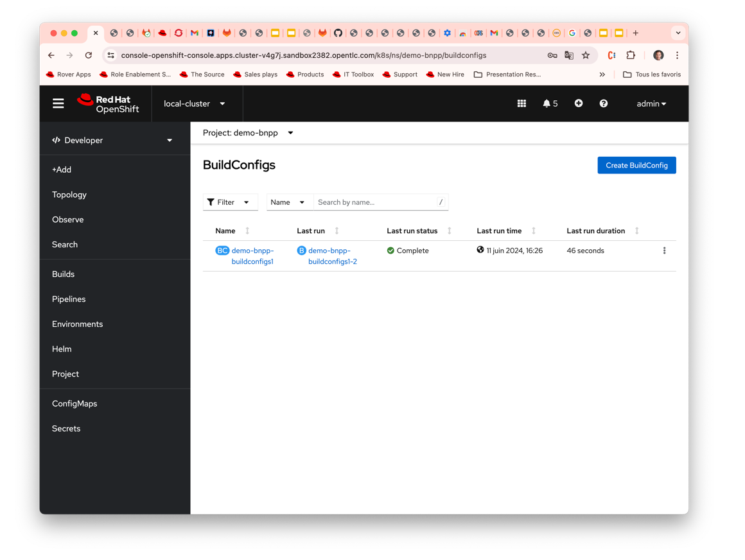Open the Project demo-bnpp dropdown
This screenshot has width=745, height=560.
[x=247, y=133]
